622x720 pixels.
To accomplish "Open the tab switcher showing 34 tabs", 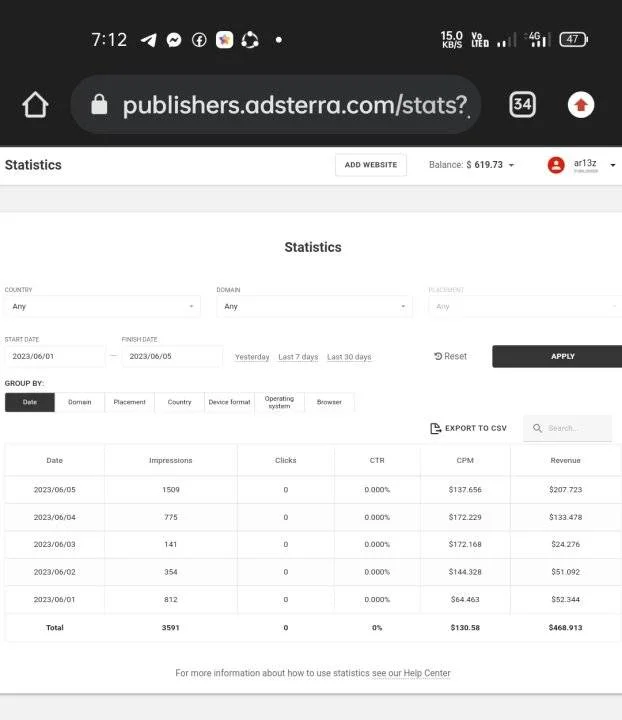I will [x=522, y=105].
